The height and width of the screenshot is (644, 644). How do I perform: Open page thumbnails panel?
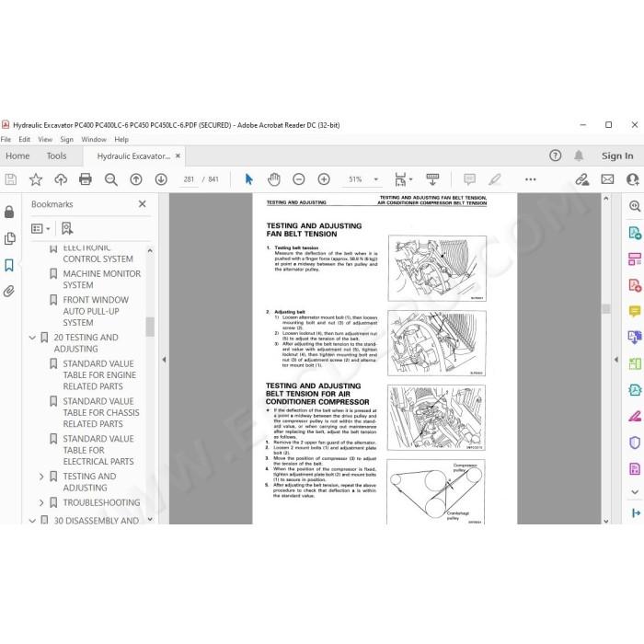coord(10,238)
